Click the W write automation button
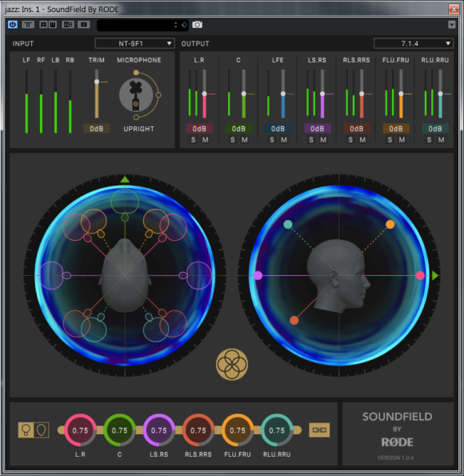This screenshot has width=464, height=476. click(53, 25)
